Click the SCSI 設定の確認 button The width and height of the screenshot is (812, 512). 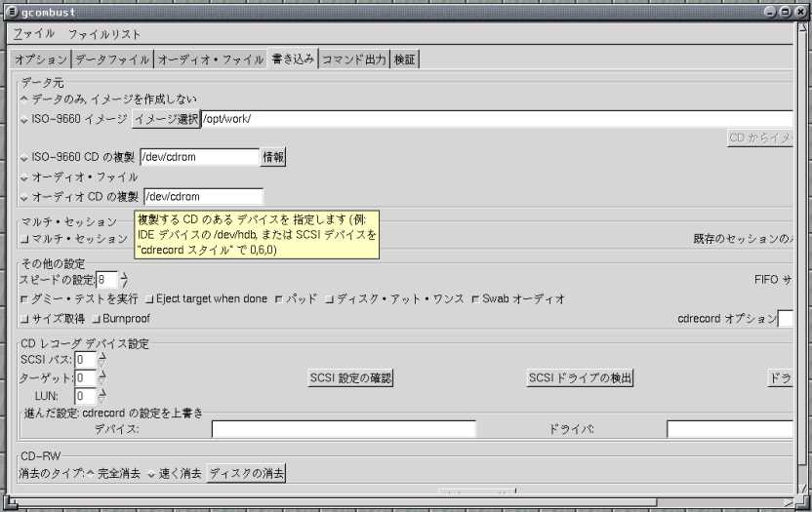350,377
